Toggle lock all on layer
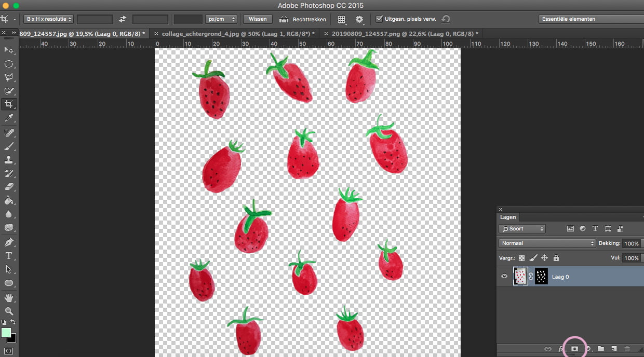Screen dimensions: 644x357 (x=556, y=258)
